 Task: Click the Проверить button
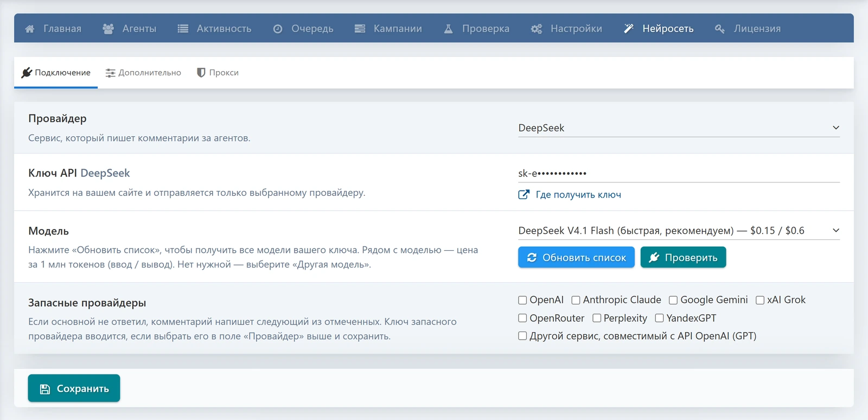coord(683,257)
